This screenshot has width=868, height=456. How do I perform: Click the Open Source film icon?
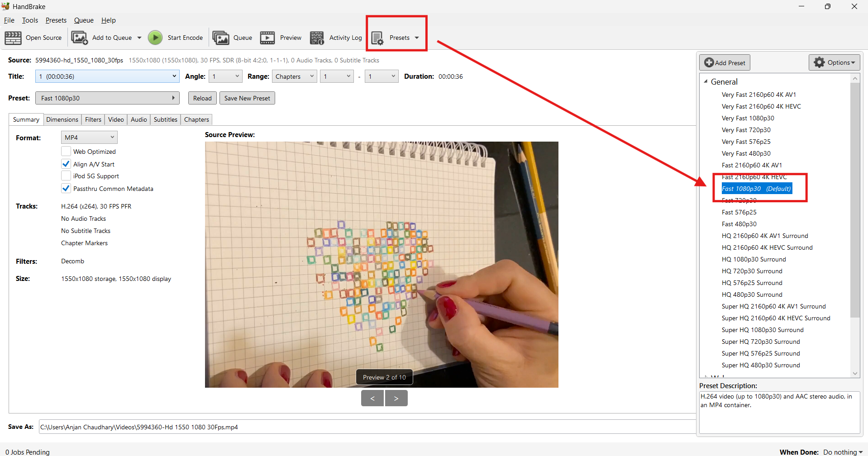tap(13, 38)
